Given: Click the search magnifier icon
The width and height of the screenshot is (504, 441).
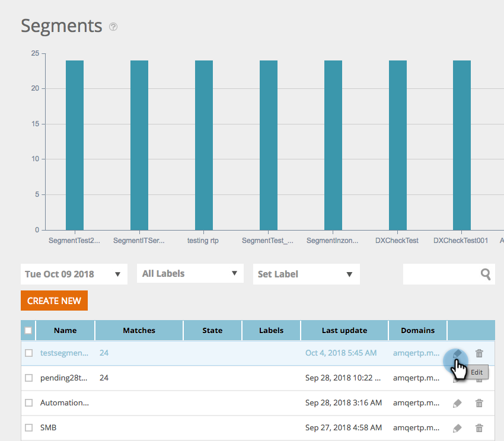Looking at the screenshot, I should 486,274.
